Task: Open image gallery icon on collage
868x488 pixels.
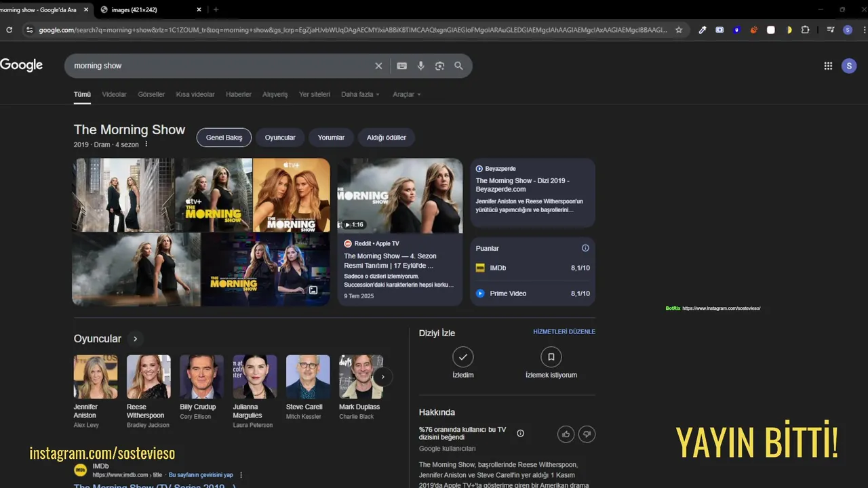Action: pos(313,290)
